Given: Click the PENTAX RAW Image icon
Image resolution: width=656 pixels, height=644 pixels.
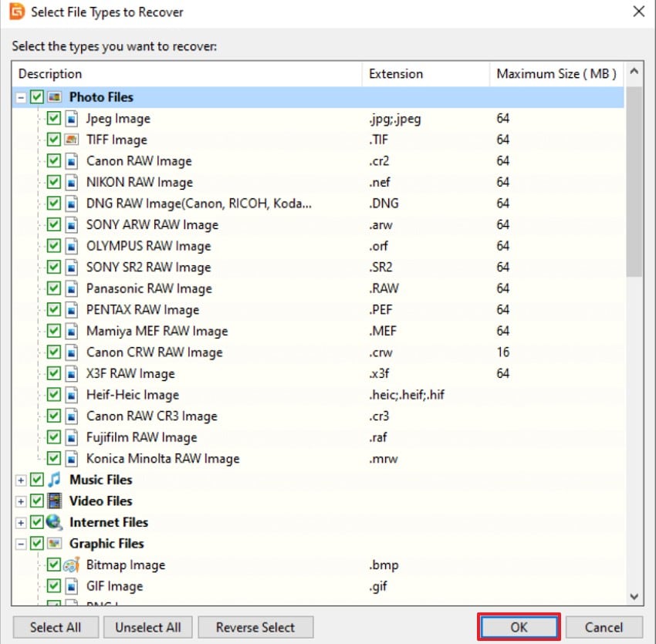Looking at the screenshot, I should click(x=72, y=310).
